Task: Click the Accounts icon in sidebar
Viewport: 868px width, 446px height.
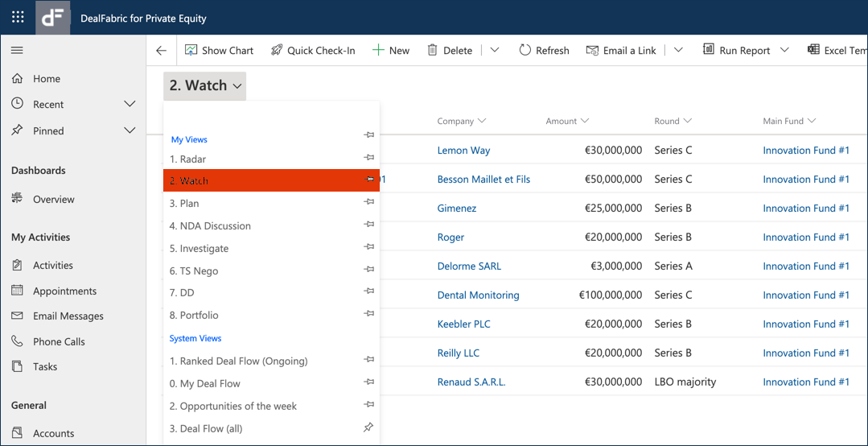Action: tap(17, 432)
